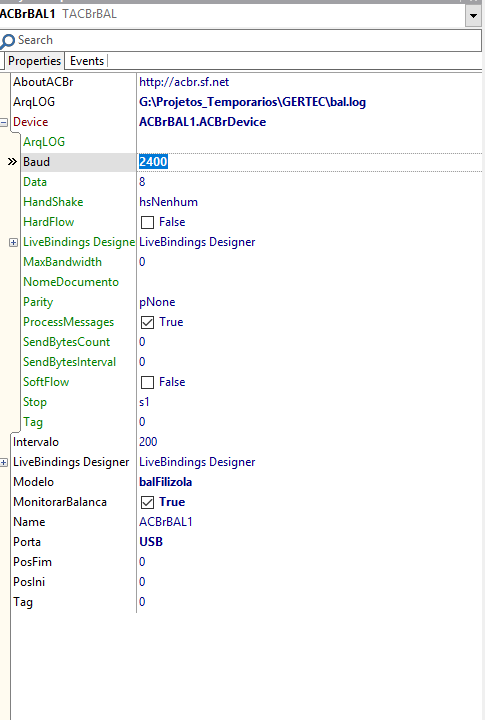The height and width of the screenshot is (720, 485).
Task: Click the ACBrBAL1.ACBrDevice value
Action: [203, 122]
